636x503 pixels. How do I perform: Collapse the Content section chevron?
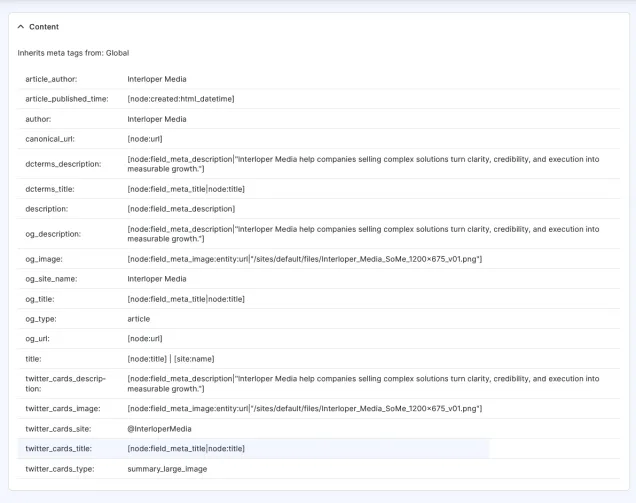(x=21, y=27)
